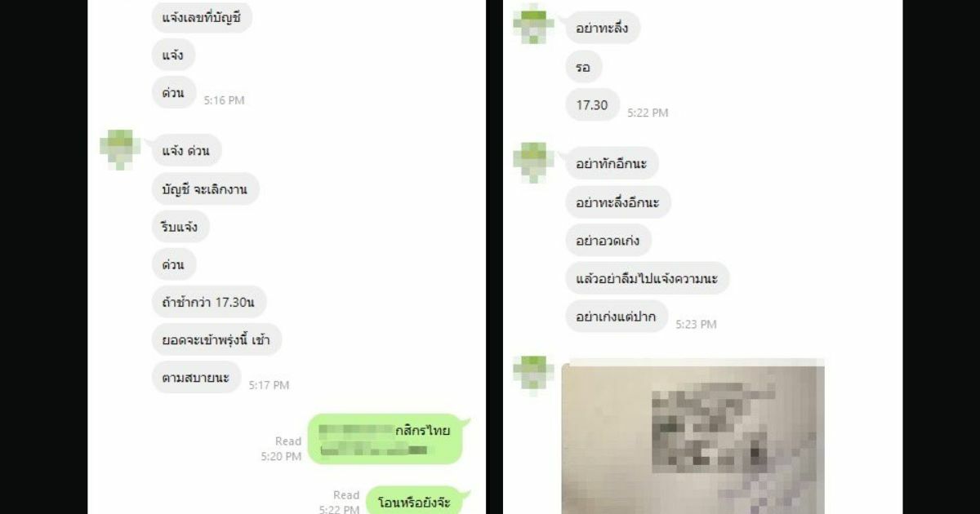Click the "แจ้งเลขที่บัญชี" message bubble
The height and width of the screenshot is (514, 980).
click(203, 18)
